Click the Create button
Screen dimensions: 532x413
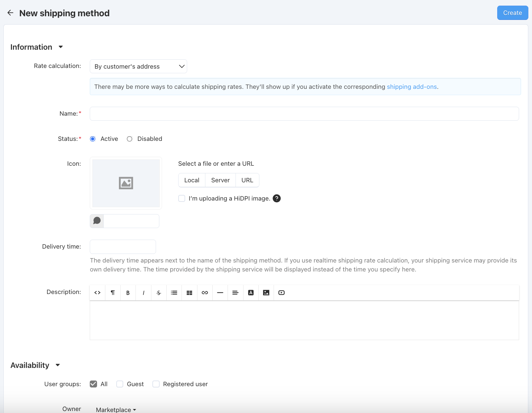pyautogui.click(x=512, y=13)
